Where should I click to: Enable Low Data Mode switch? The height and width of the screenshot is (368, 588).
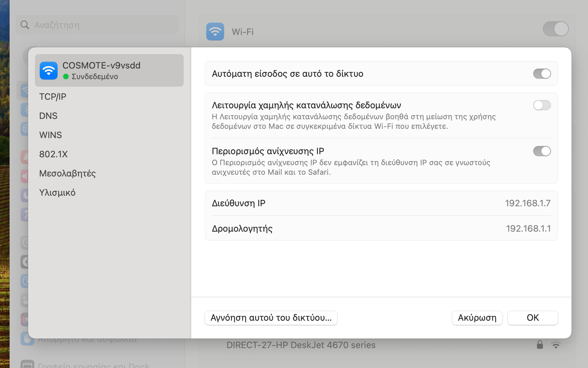point(542,105)
